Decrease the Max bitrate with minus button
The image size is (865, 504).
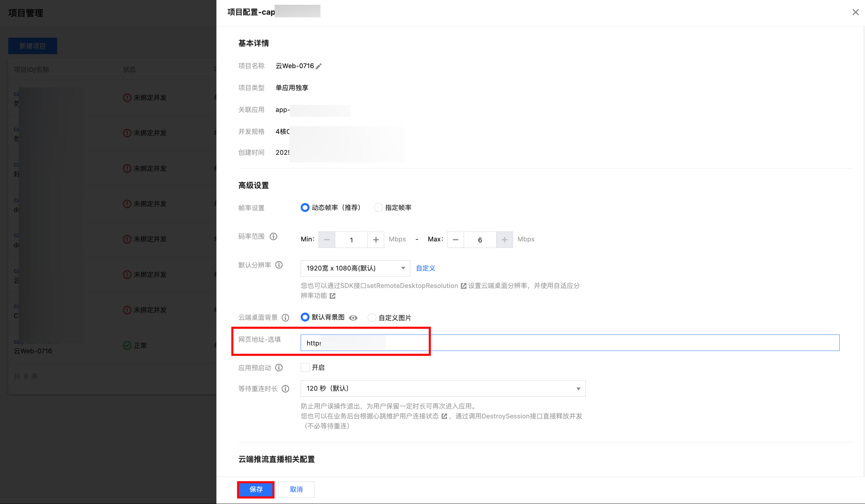click(455, 239)
